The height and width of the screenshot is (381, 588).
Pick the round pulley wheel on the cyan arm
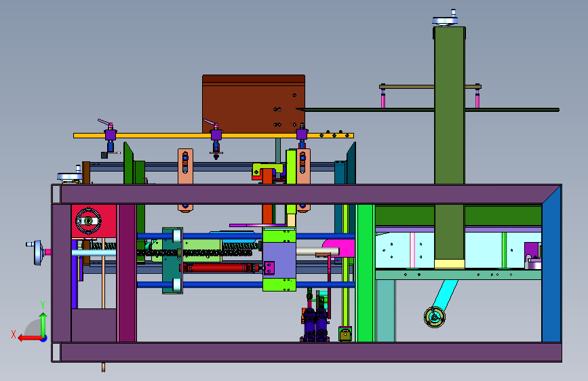tap(434, 317)
